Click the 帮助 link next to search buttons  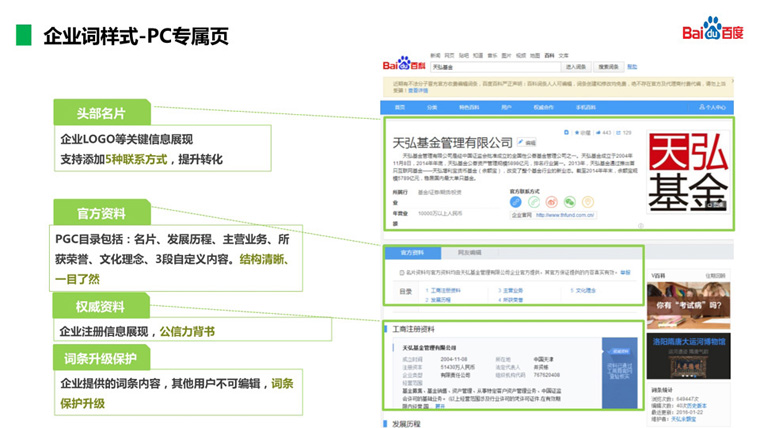click(x=632, y=67)
